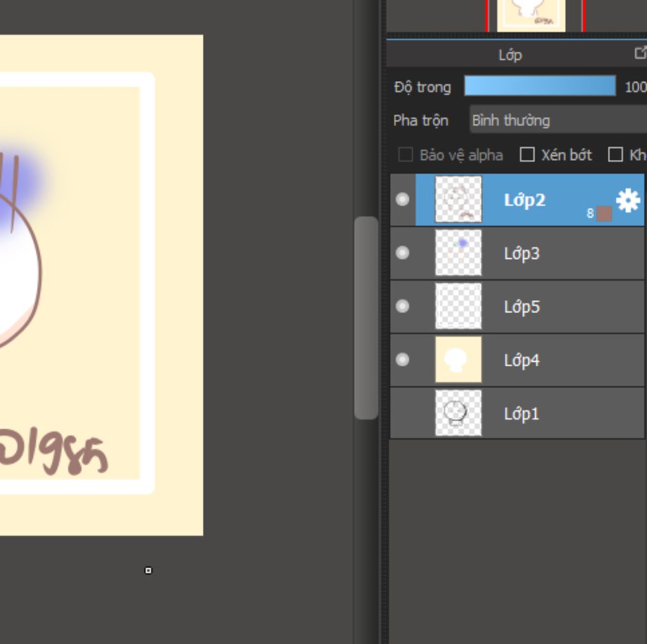Hide the Lớp5 layer

402,306
